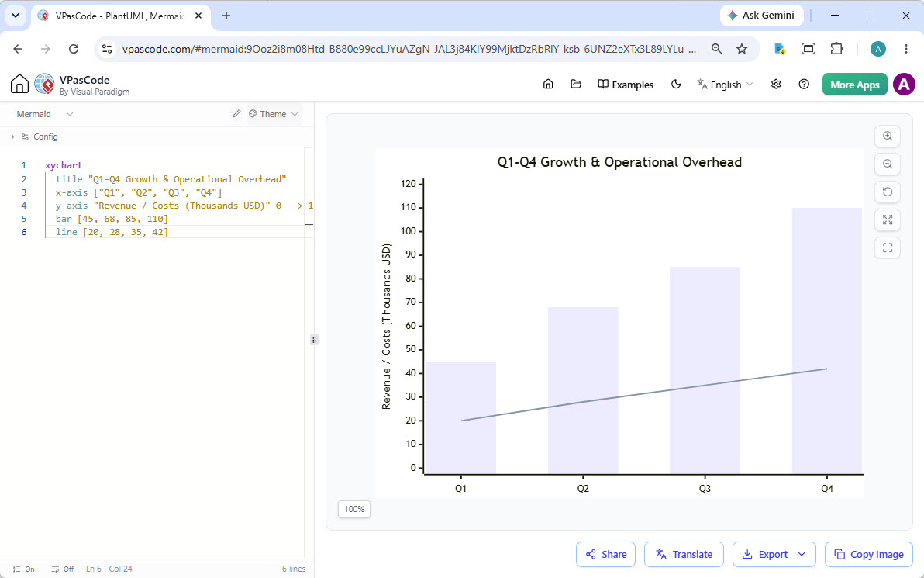Click the fit-to-screen arrows icon
Viewport: 924px width, 578px height.
click(x=888, y=220)
